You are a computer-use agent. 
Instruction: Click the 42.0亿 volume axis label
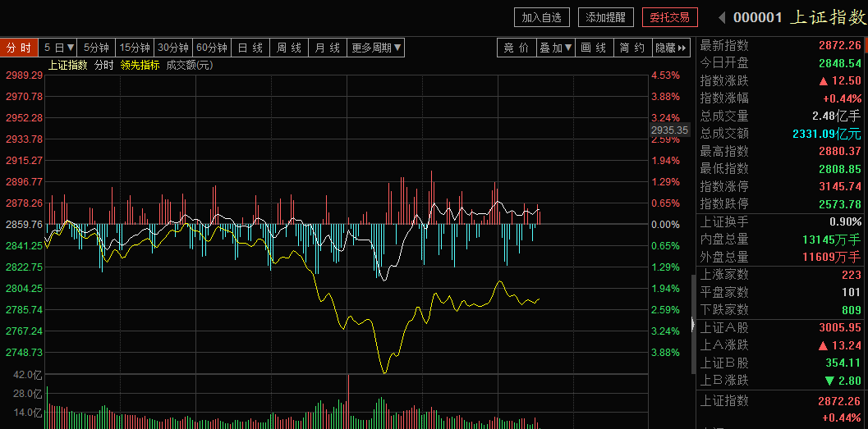[28, 375]
